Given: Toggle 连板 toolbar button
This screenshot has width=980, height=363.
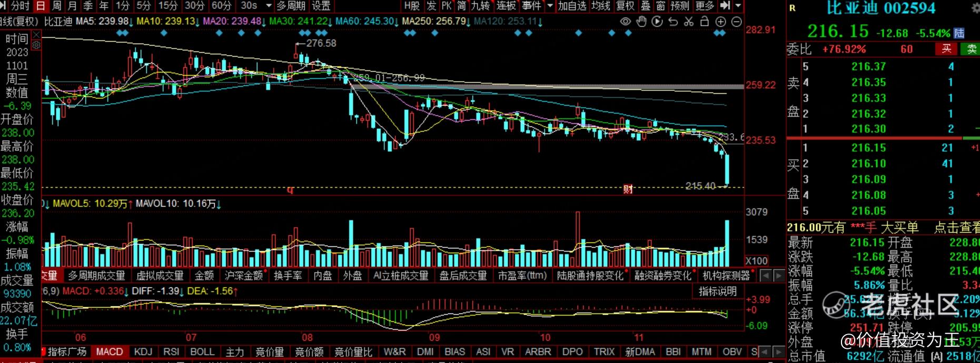Looking at the screenshot, I should tap(506, 6).
